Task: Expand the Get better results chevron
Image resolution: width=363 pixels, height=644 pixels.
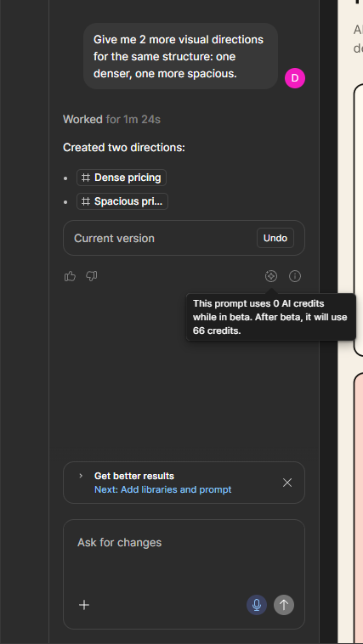Action: [x=81, y=476]
